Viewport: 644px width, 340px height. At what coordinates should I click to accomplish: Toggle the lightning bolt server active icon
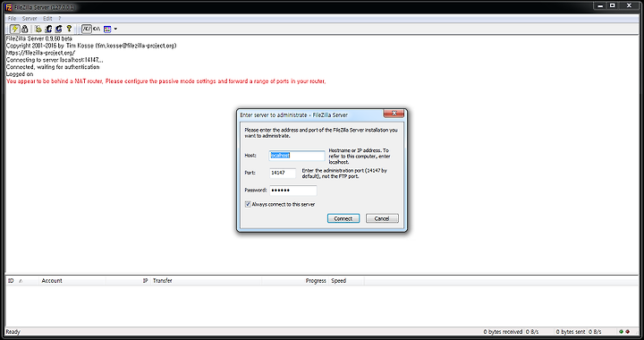click(15, 29)
